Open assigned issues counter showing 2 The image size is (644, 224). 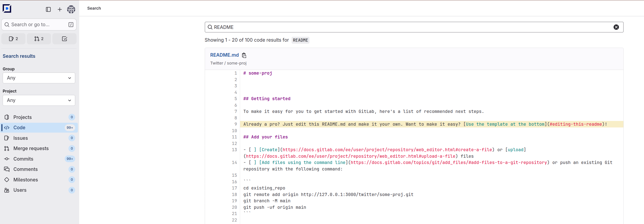[x=13, y=39]
